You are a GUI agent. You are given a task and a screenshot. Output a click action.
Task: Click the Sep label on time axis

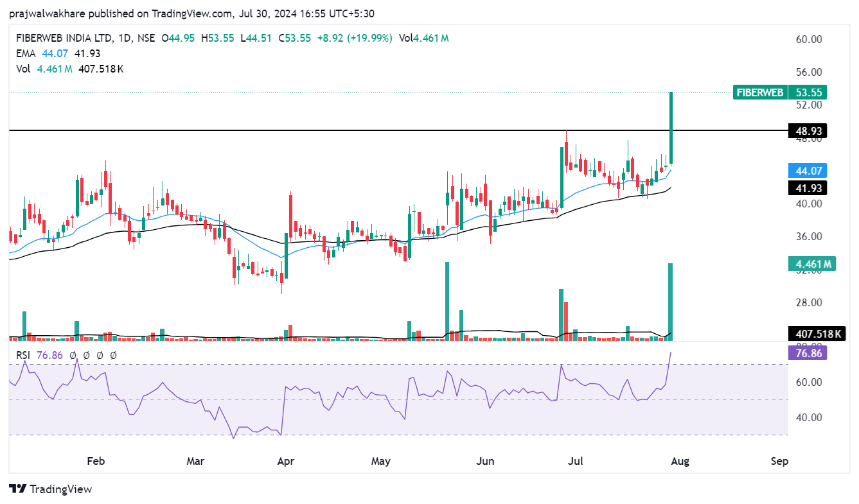pos(779,461)
